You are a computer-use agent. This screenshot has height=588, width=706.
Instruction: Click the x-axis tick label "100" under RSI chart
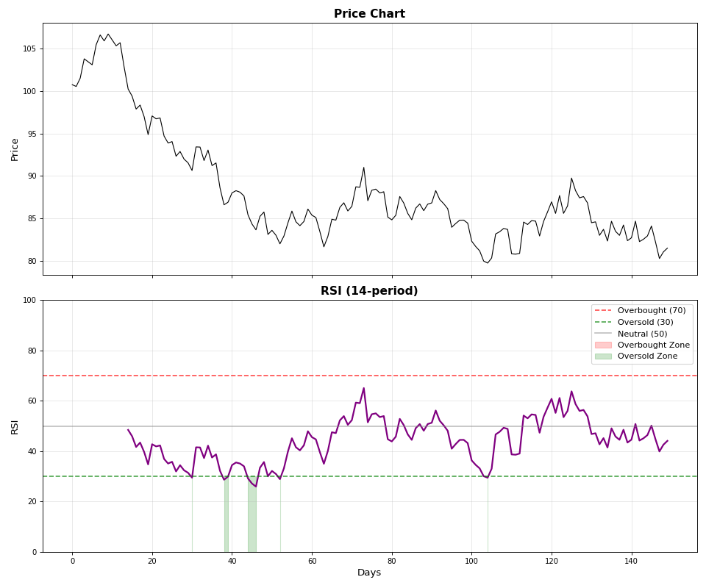click(x=471, y=561)
